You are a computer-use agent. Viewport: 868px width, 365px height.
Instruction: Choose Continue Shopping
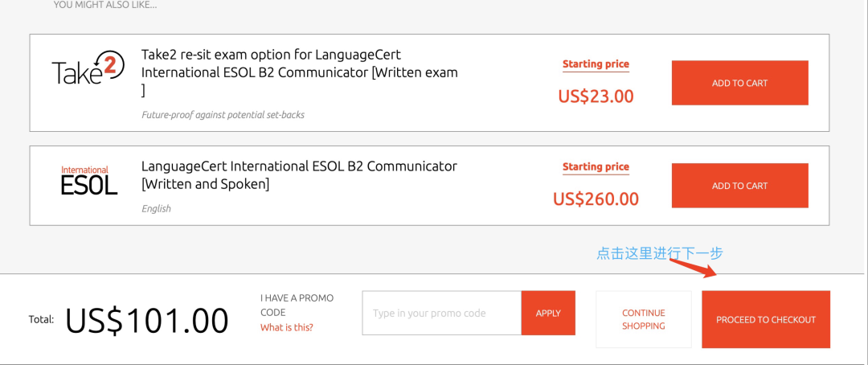click(x=643, y=320)
